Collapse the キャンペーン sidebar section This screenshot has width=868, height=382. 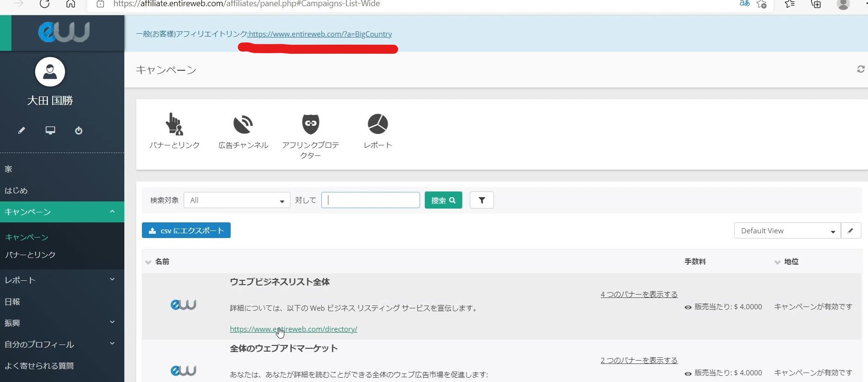112,212
